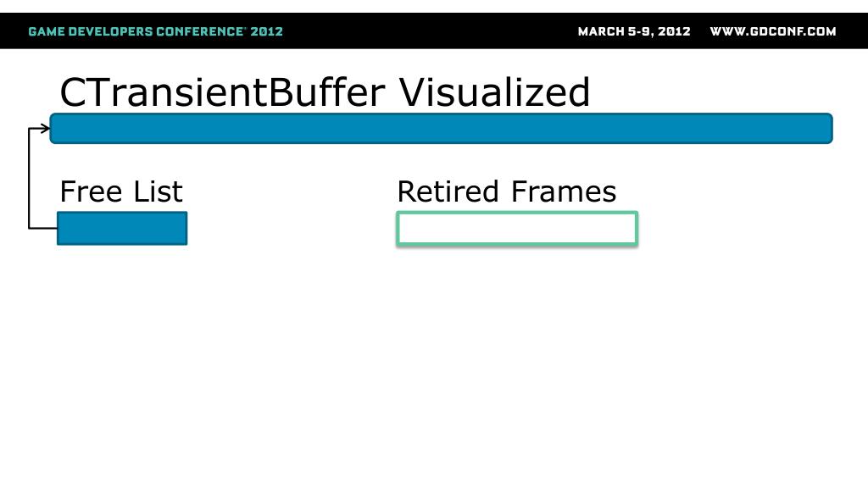Select the small blue block under Free List

coord(122,229)
